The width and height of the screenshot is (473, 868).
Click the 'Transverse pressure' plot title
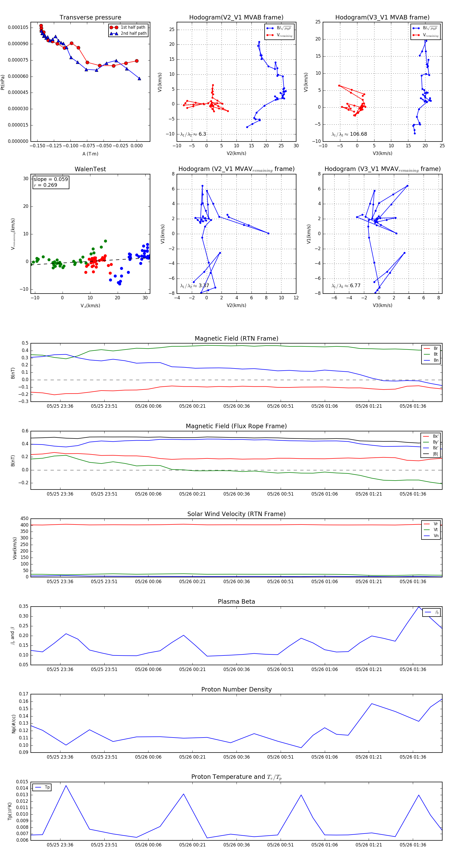tap(90, 17)
